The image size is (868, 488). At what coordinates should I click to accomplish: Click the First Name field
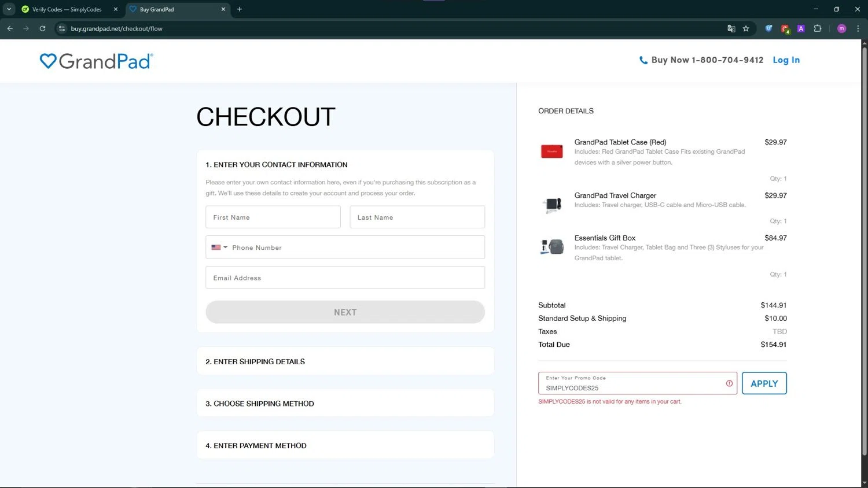click(273, 217)
